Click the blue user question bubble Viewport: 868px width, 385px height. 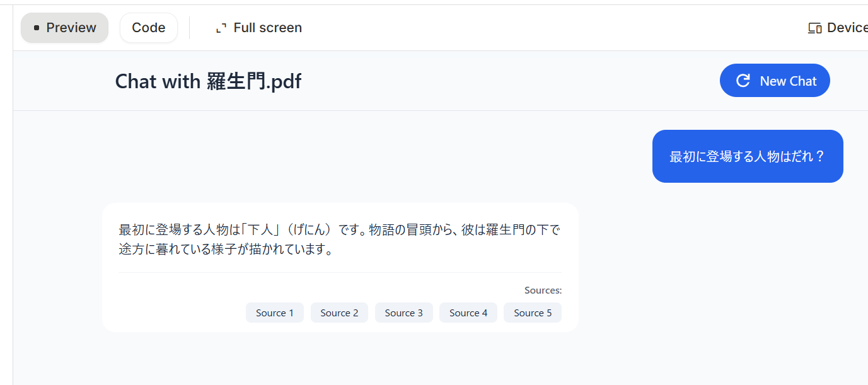click(747, 156)
